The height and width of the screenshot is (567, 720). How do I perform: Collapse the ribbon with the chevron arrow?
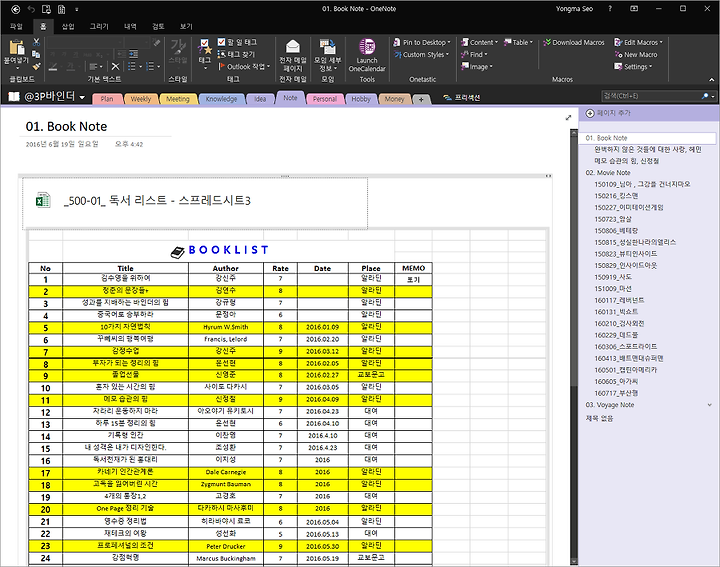point(711,79)
